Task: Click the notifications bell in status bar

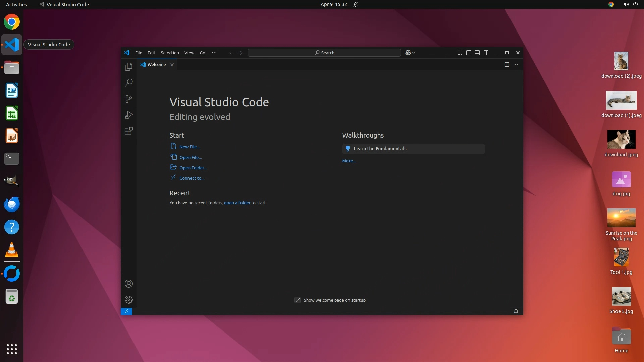Action: tap(516, 311)
